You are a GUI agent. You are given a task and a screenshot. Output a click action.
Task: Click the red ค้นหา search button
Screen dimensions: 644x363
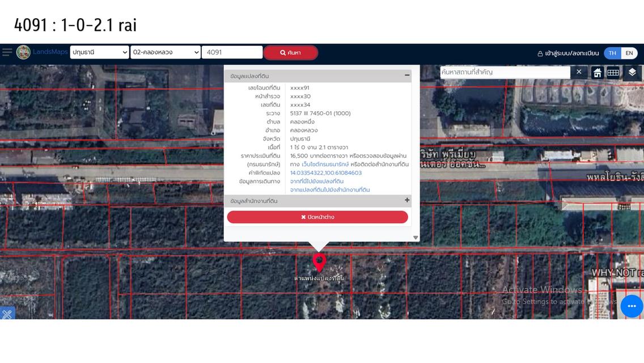point(290,53)
